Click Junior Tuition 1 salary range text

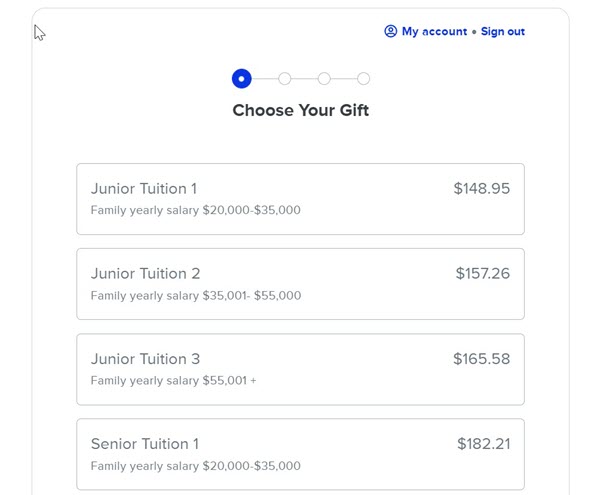point(195,211)
